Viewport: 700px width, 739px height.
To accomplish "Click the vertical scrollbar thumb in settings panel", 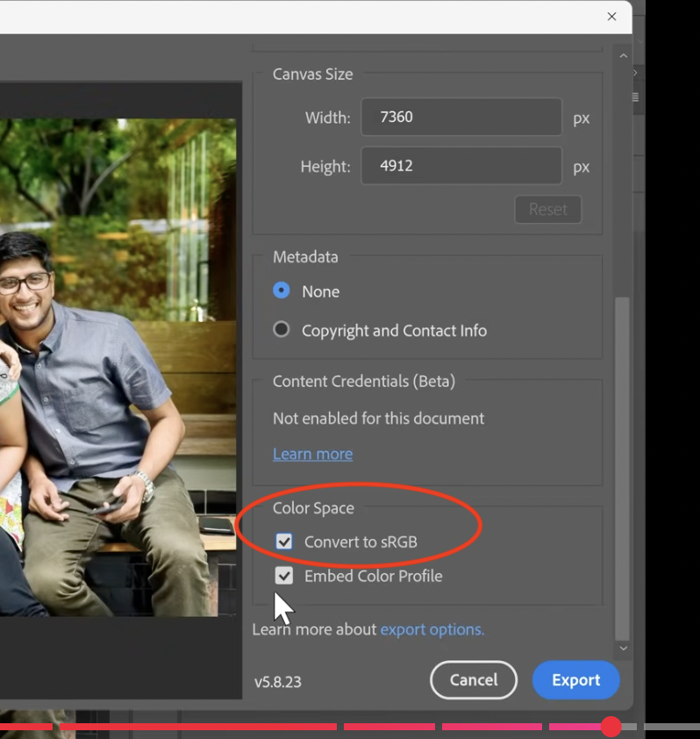I will coord(623,465).
